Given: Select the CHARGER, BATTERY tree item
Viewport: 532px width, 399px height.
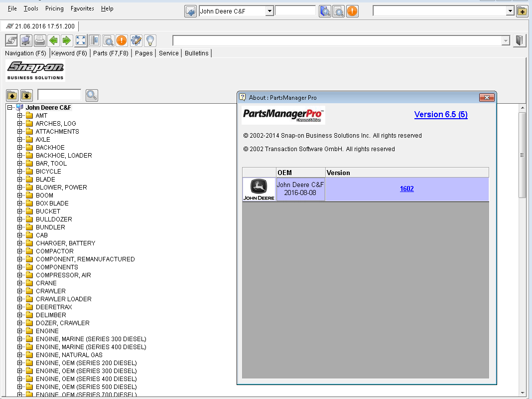Looking at the screenshot, I should [x=65, y=243].
